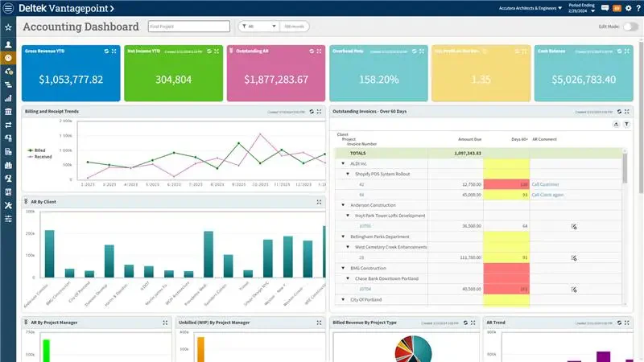This screenshot has height=362, width=644.
Task: Maximize the AR Trend panel
Action: pos(627,323)
